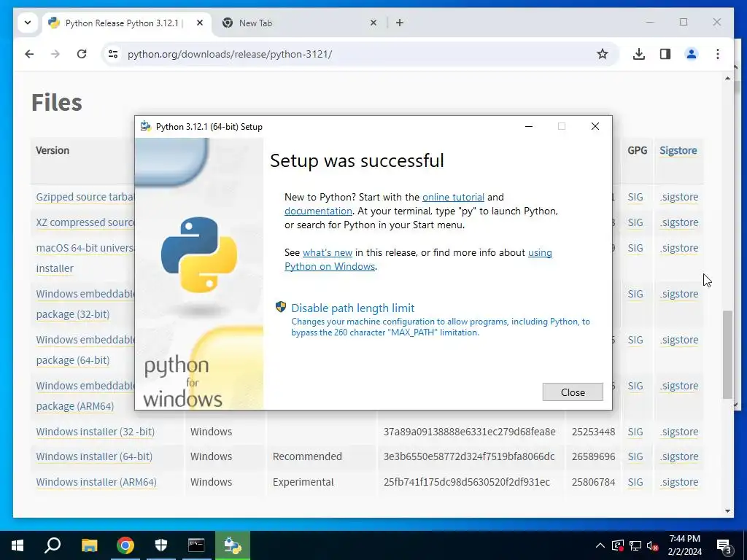Click Python installer taskbar icon
This screenshot has height=560, width=747.
(x=233, y=545)
